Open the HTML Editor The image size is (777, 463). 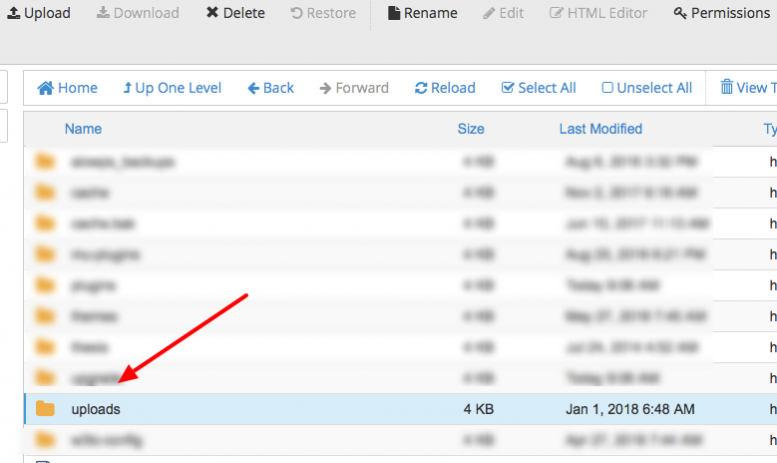(598, 13)
